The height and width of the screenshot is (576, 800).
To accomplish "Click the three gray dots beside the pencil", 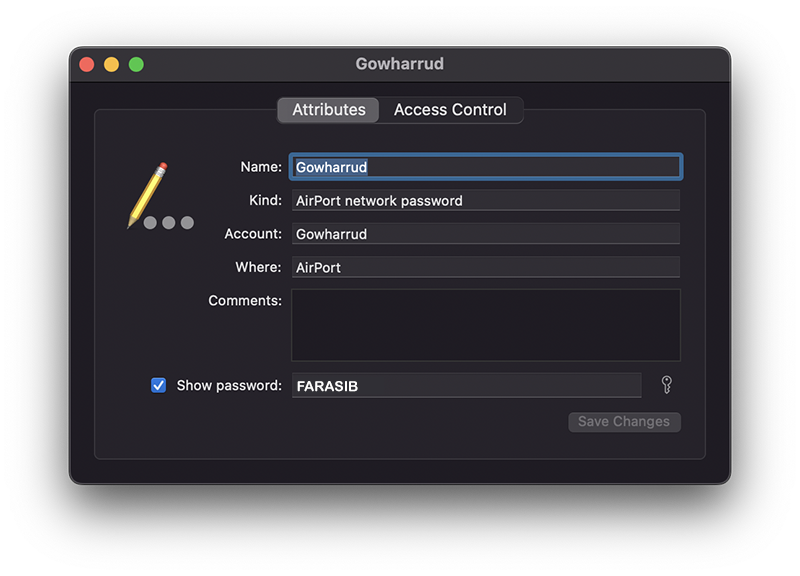I will 168,222.
